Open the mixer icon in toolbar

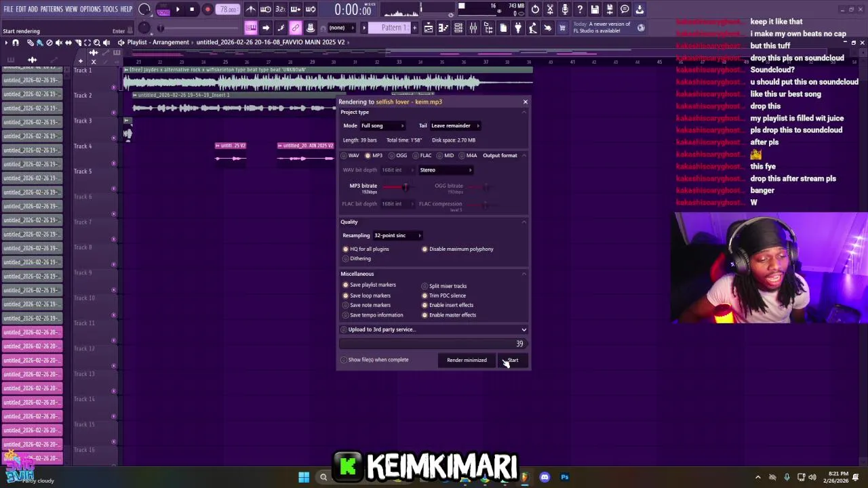click(x=473, y=28)
